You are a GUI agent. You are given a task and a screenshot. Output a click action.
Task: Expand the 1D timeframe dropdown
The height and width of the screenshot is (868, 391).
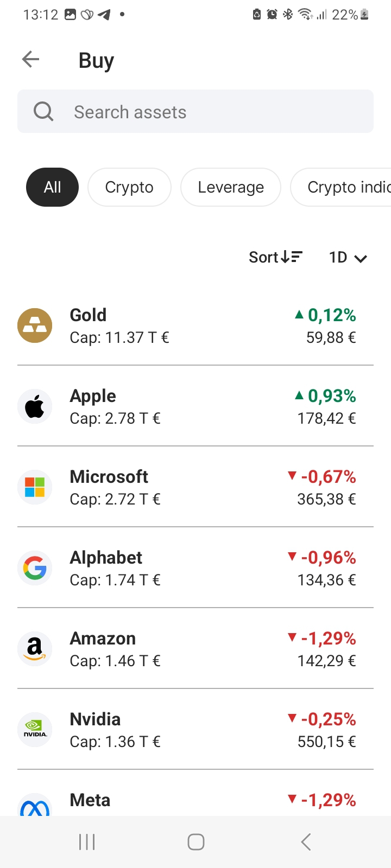[348, 258]
